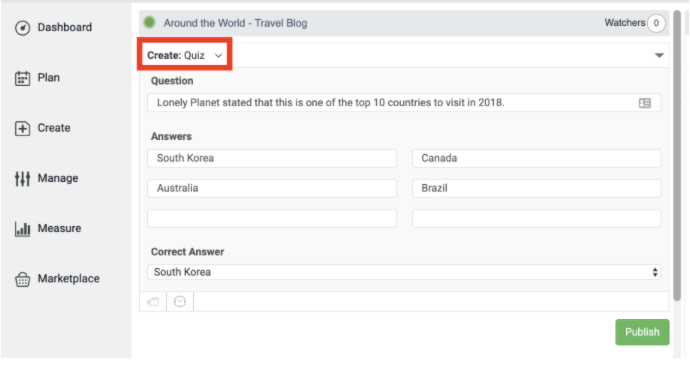Click the clock schedule icon

coord(180,302)
